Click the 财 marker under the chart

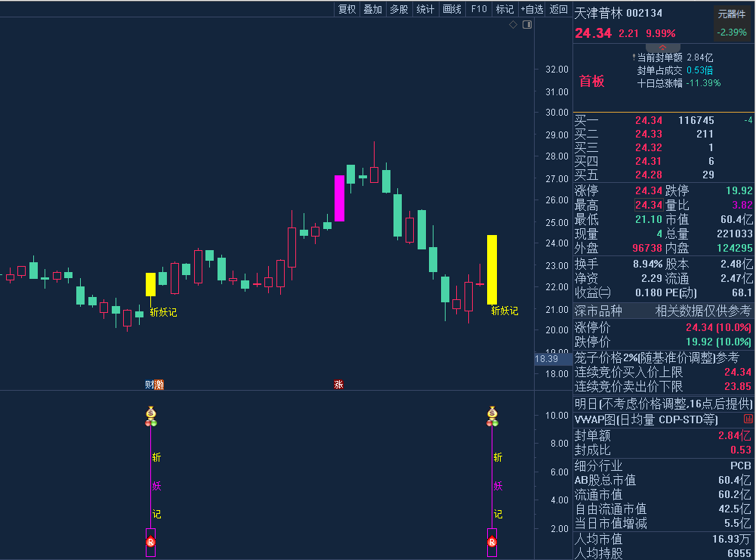(x=150, y=385)
